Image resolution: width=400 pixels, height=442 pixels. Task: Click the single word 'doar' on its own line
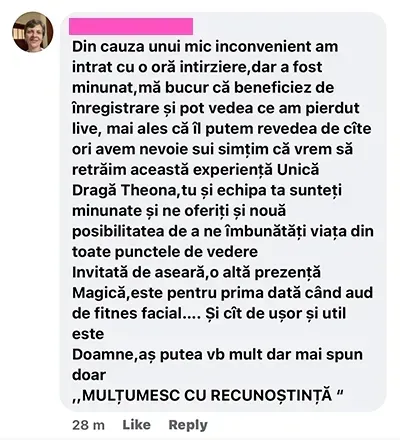(89, 375)
